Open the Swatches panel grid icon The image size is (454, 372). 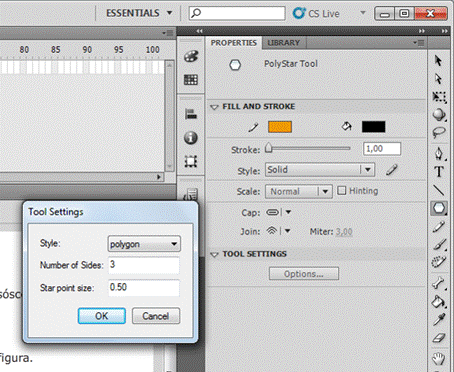tap(191, 80)
